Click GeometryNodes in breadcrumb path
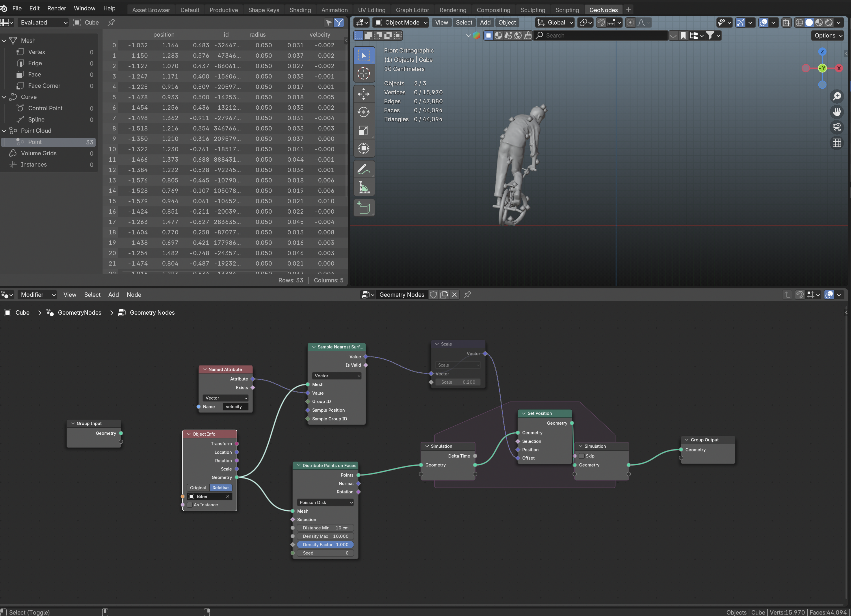 pyautogui.click(x=79, y=313)
